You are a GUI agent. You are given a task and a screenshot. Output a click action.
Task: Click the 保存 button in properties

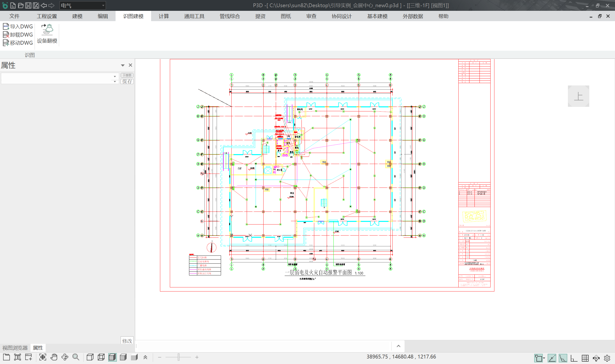coord(127,81)
